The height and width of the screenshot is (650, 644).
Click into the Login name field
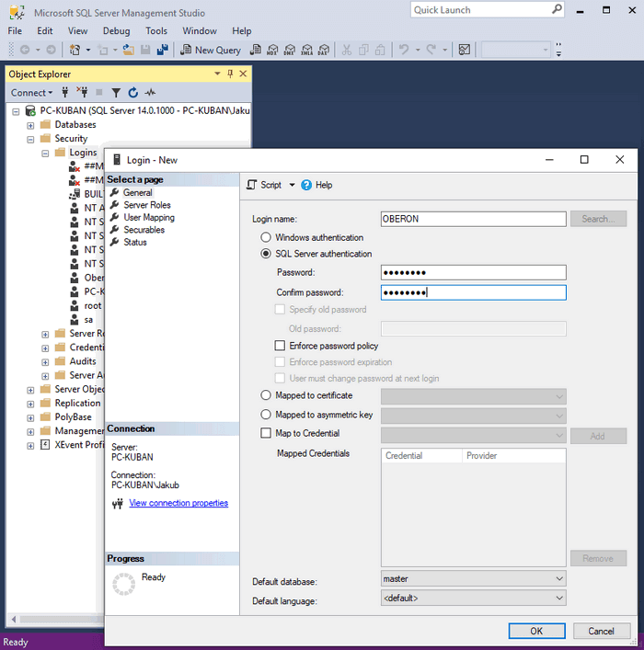click(473, 219)
